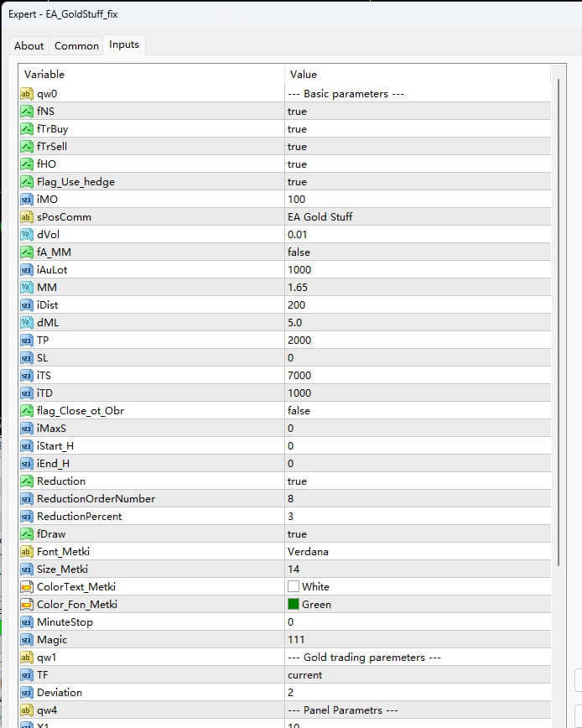Viewport: 582px width, 728px height.
Task: Open the fTrSell true value dropdown
Action: [418, 147]
